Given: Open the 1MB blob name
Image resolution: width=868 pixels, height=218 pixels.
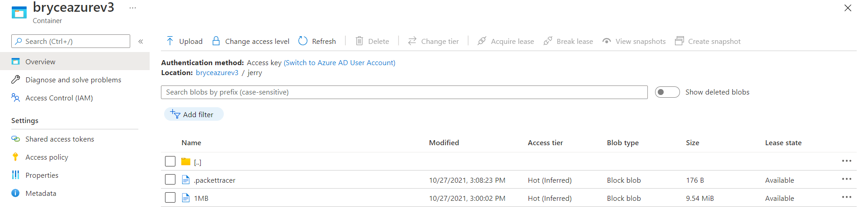Looking at the screenshot, I should coord(201,198).
